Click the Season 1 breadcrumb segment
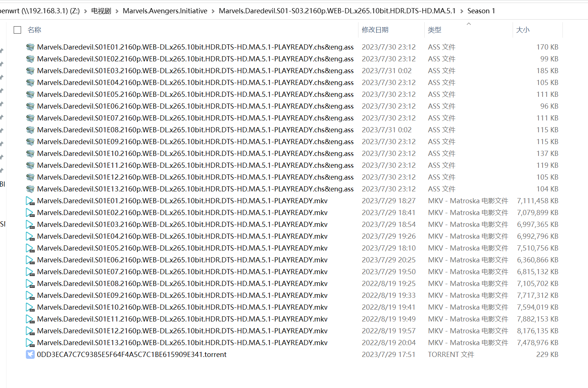588x388 pixels. click(x=481, y=11)
